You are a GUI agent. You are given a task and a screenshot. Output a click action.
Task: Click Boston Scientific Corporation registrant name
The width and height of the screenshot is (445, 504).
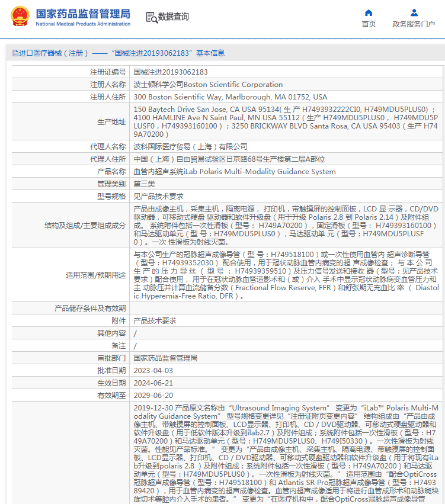(208, 85)
